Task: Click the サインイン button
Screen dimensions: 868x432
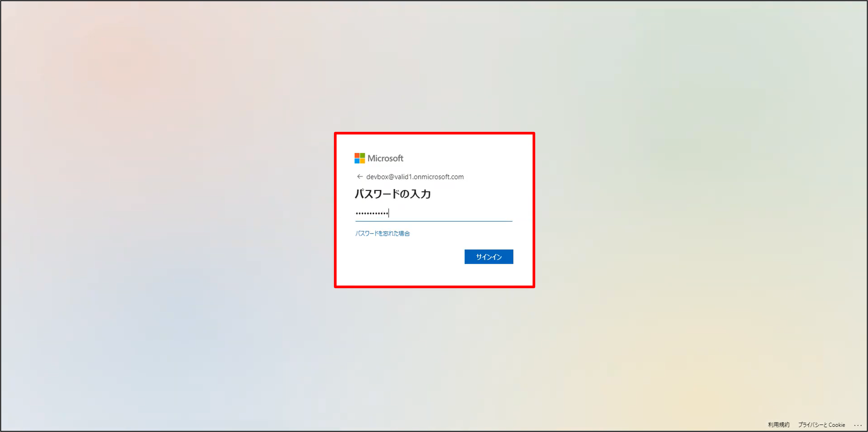Action: [489, 257]
